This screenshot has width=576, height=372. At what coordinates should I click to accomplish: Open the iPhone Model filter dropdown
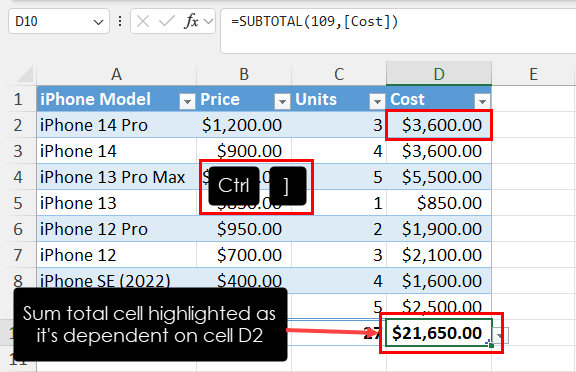click(187, 101)
